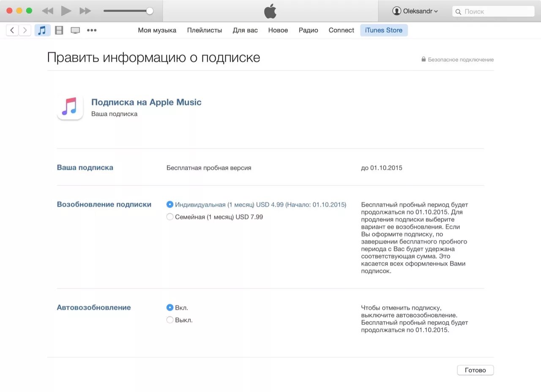The width and height of the screenshot is (541, 392).
Task: Switch to the Плейлисты tab
Action: click(205, 30)
